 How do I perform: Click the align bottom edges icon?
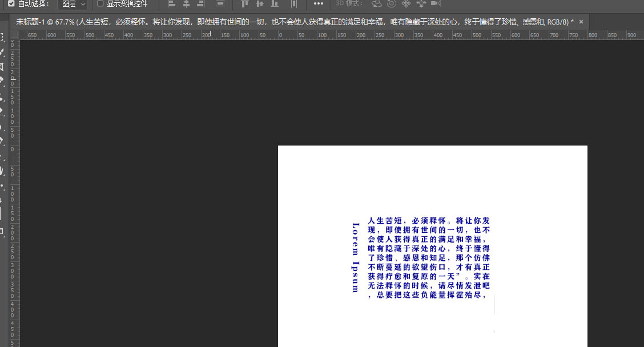275,3
